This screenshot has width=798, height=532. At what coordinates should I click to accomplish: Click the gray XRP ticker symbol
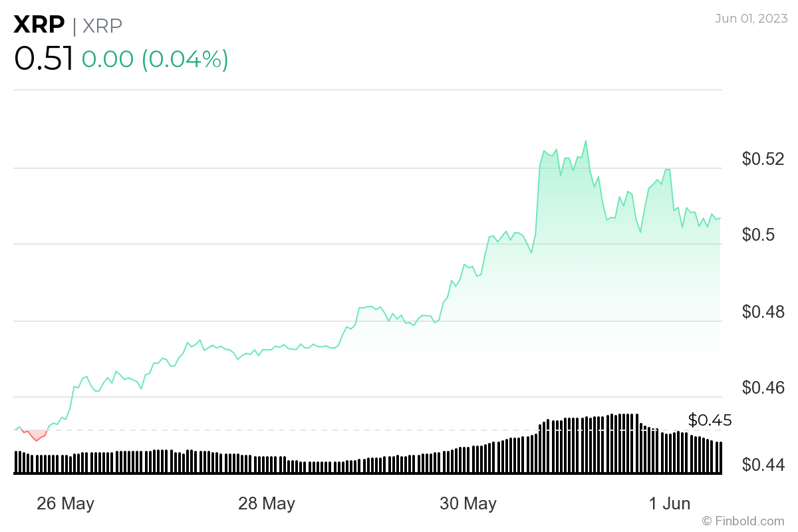click(x=102, y=25)
